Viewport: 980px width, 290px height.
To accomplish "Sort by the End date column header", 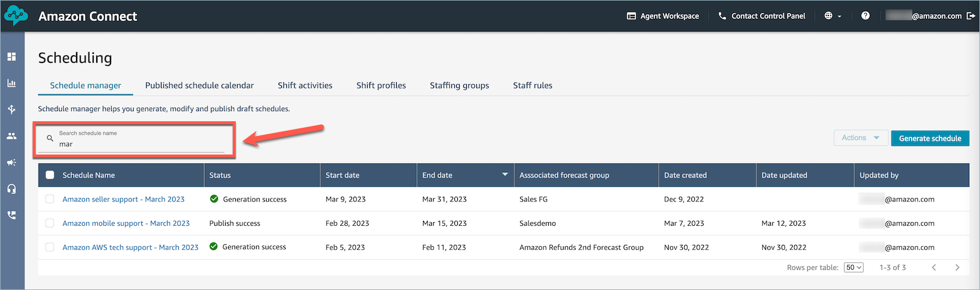I will coord(437,175).
